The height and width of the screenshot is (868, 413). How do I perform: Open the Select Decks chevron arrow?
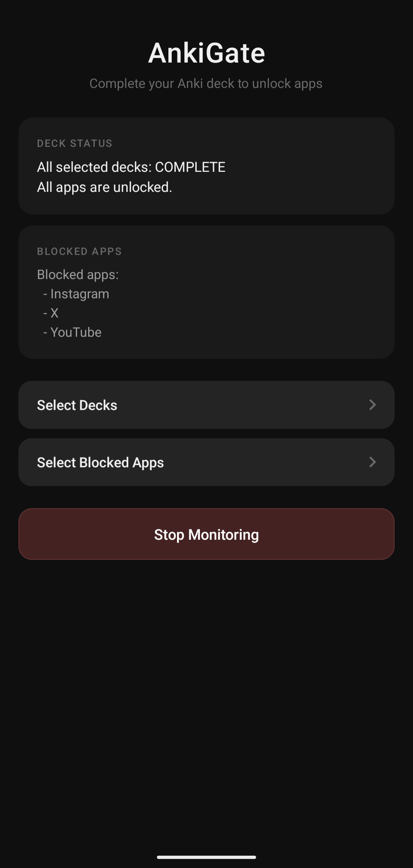point(372,405)
